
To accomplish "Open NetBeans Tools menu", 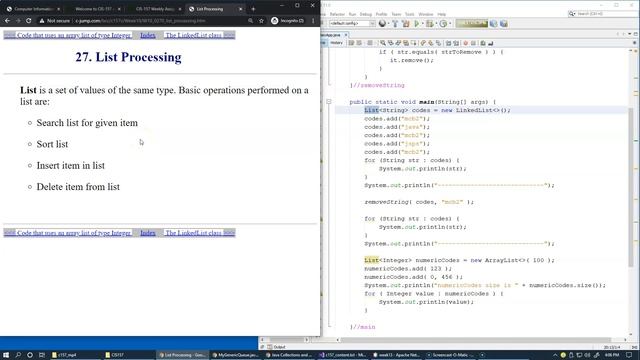I will coord(409,14).
